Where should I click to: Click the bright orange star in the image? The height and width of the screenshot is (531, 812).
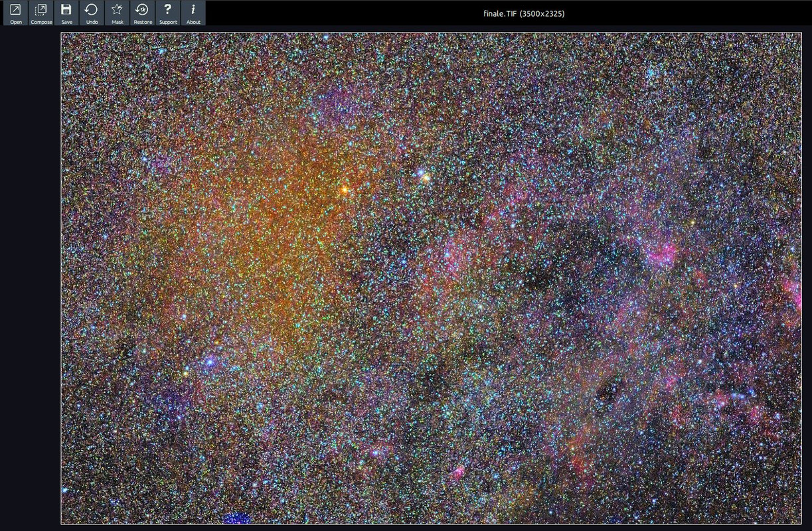pos(345,190)
